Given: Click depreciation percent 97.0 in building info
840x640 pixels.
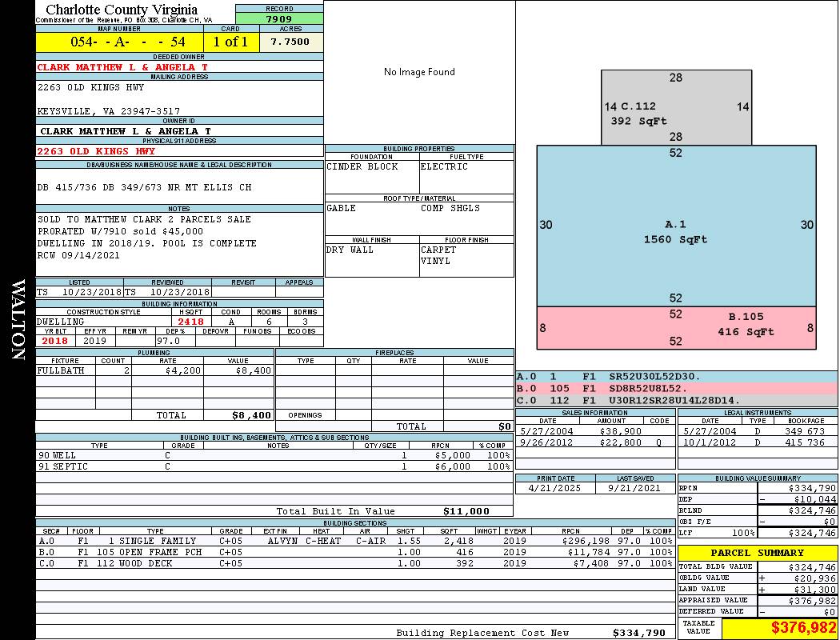Looking at the screenshot, I should tap(168, 341).
